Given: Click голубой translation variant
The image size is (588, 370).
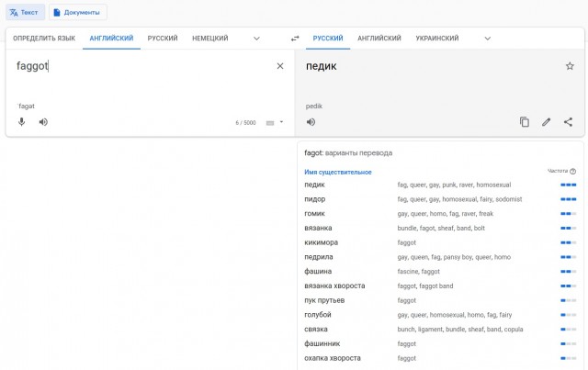Looking at the screenshot, I should coord(318,315).
